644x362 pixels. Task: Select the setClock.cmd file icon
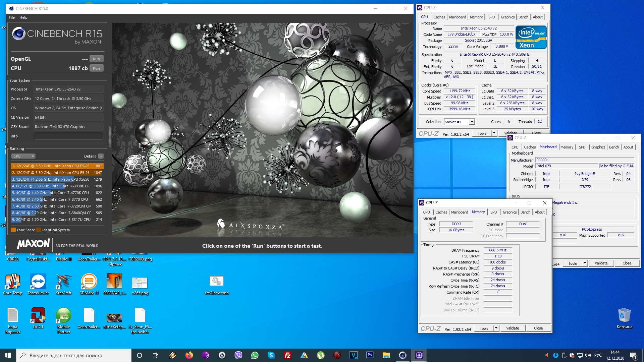click(x=217, y=284)
